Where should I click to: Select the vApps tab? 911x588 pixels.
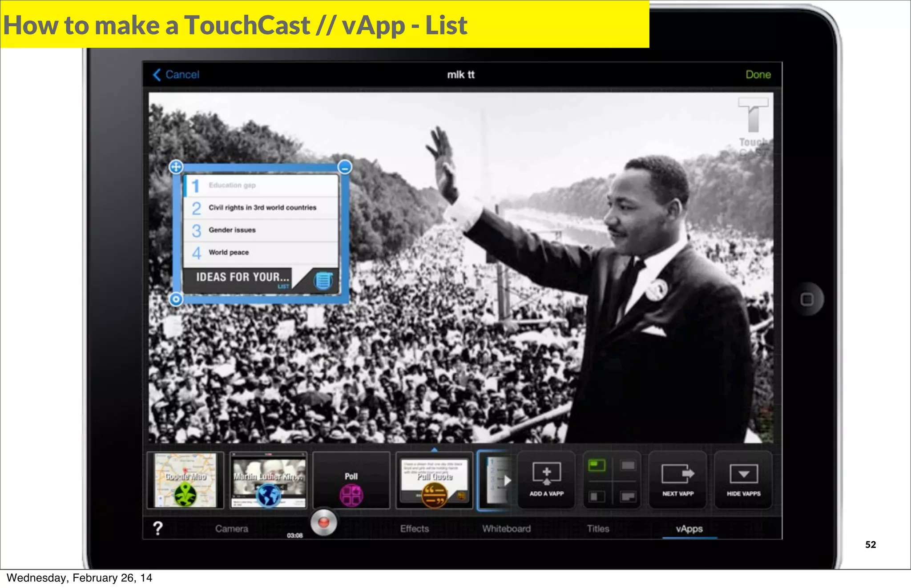tap(689, 529)
